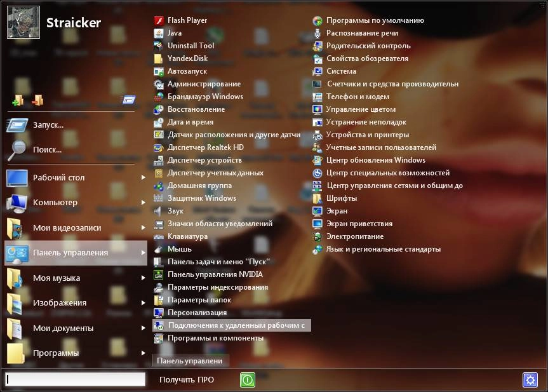Open the Восстановление icon
The image size is (548, 392).
[x=159, y=109]
